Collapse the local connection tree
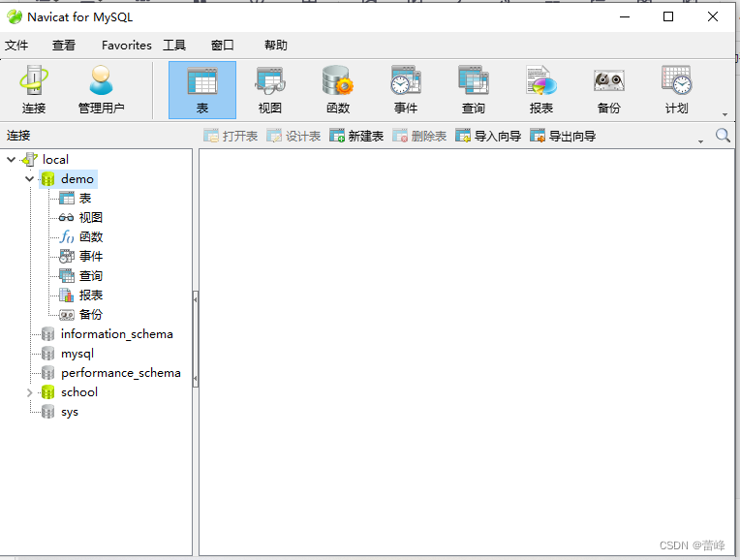 point(12,160)
